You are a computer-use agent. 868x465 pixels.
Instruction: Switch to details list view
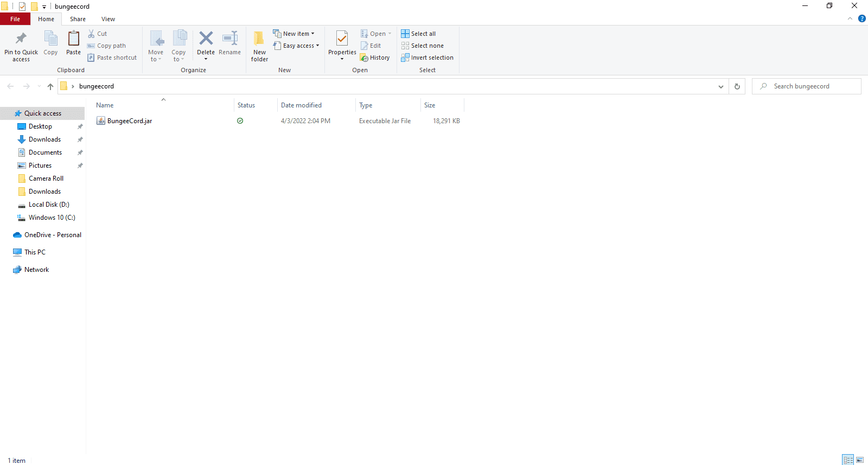pyautogui.click(x=848, y=460)
